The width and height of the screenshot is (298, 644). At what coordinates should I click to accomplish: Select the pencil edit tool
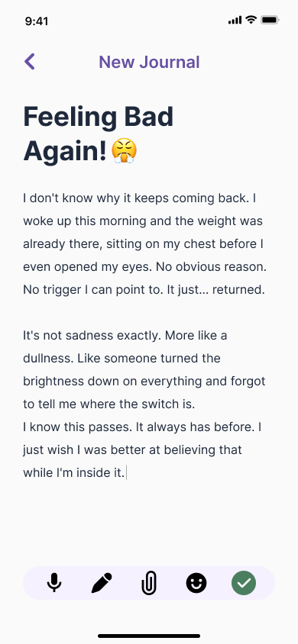pyautogui.click(x=102, y=583)
